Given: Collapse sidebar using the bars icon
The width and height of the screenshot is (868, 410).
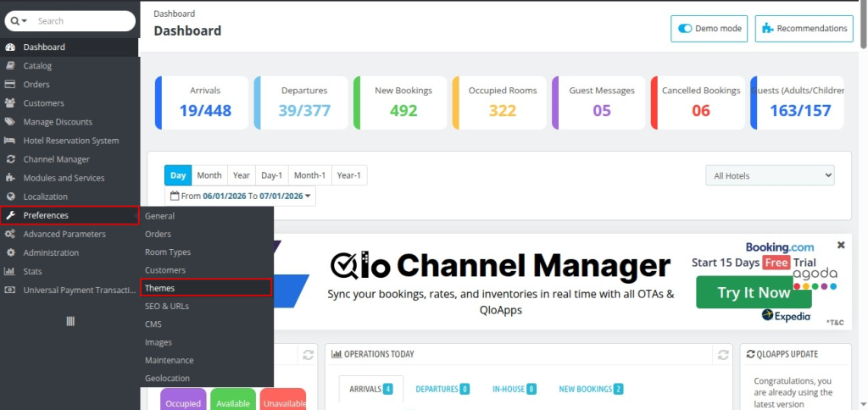Looking at the screenshot, I should [x=70, y=321].
